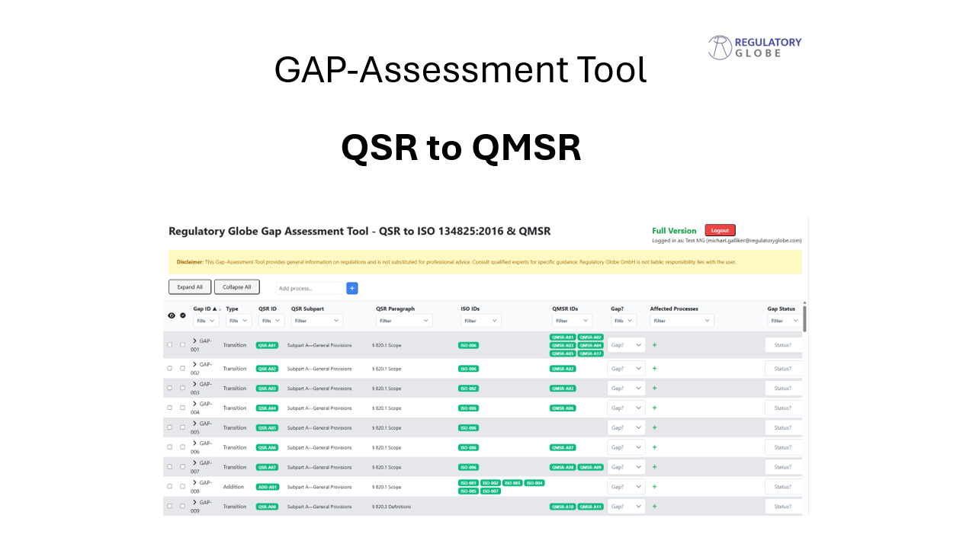Add affected process to GAP-007 row
Image resolution: width=966 pixels, height=560 pixels.
pyautogui.click(x=654, y=467)
